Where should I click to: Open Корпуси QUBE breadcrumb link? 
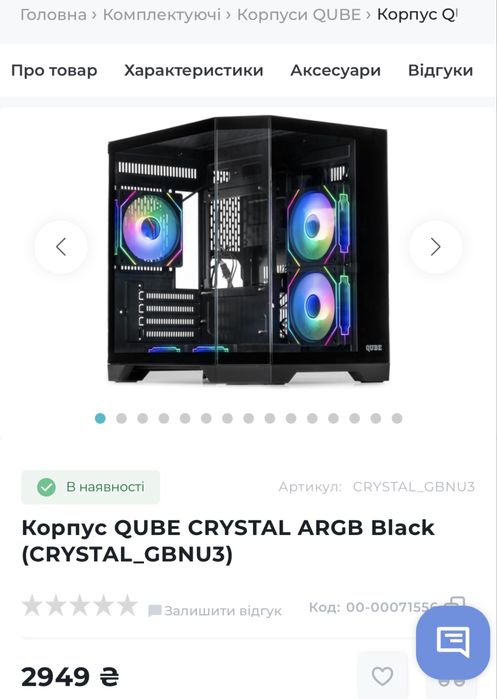(x=299, y=15)
